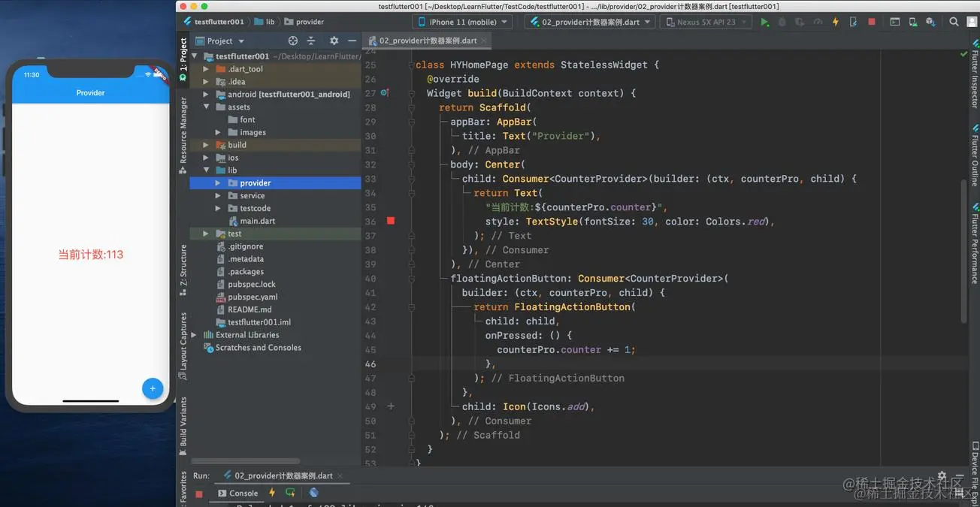Image resolution: width=980 pixels, height=507 pixels.
Task: Hide the Project panel with minus icon
Action: (352, 41)
